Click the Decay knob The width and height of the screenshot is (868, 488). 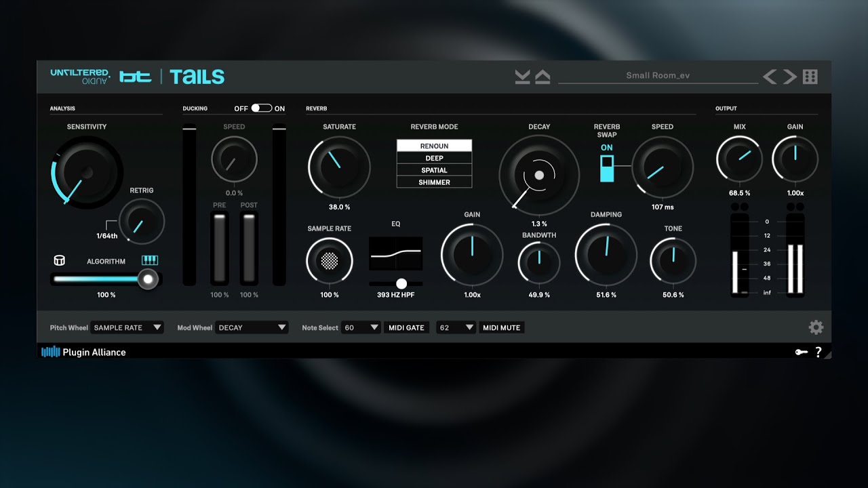coord(539,175)
